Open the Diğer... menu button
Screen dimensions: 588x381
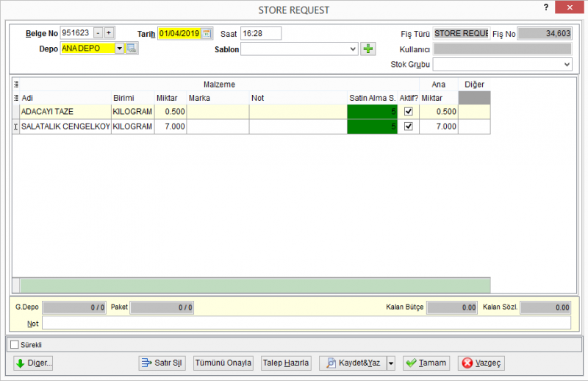33,363
